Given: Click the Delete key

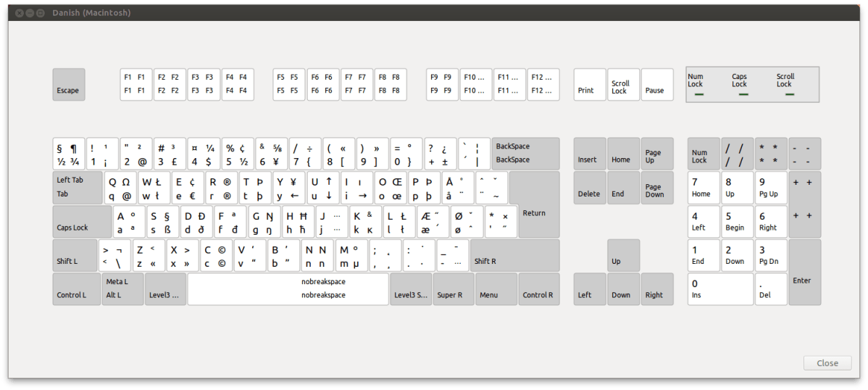Looking at the screenshot, I should coord(590,187).
